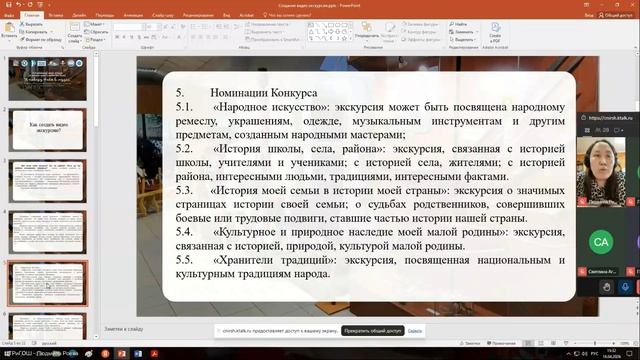The image size is (640, 360).
Task: Create a new slide (Создать слайд)
Action: pos(75,33)
